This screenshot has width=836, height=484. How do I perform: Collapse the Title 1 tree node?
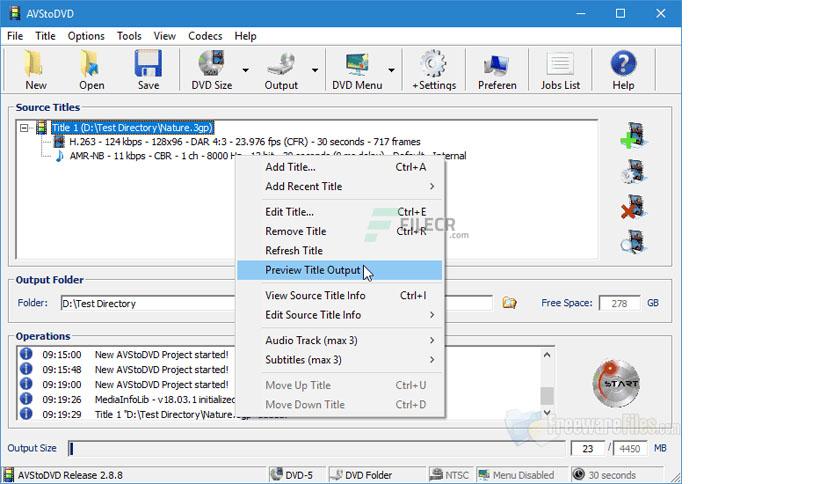click(24, 128)
